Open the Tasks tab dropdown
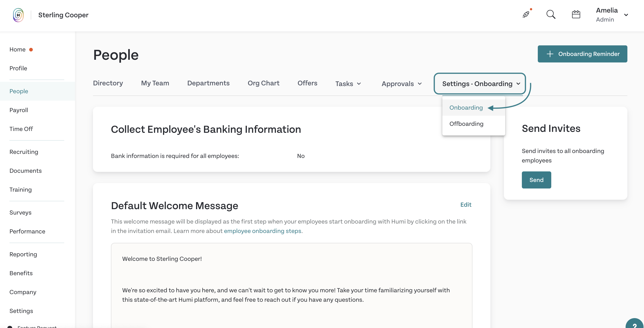 tap(348, 84)
